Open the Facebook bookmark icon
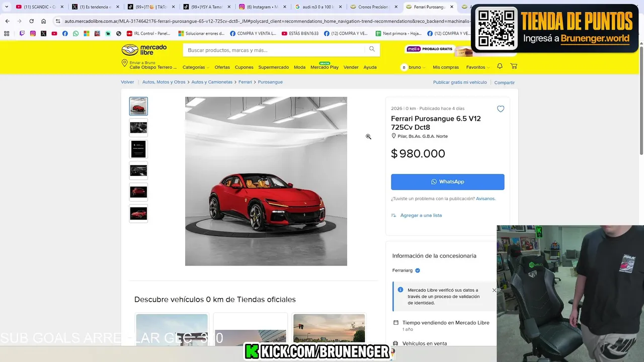 [x=65, y=34]
